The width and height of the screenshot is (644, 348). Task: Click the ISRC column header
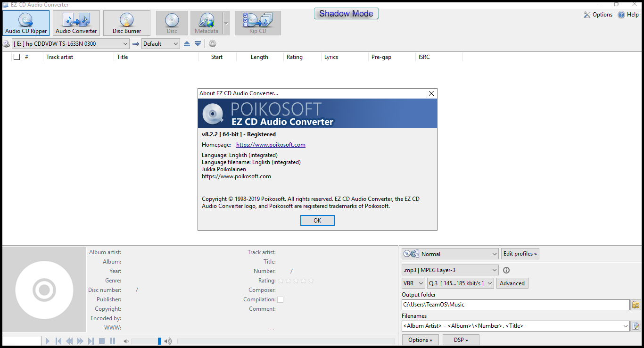tap(439, 57)
